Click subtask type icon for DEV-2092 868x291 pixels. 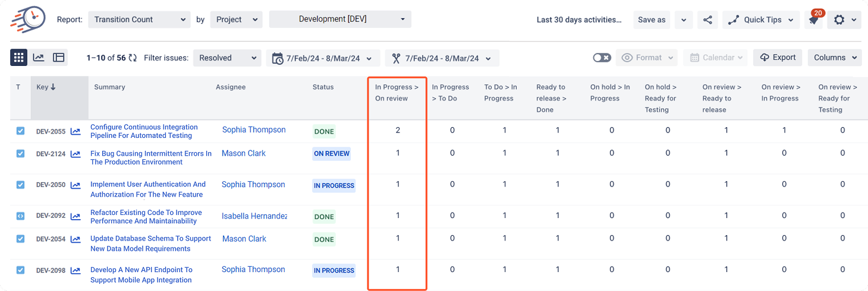pyautogui.click(x=20, y=216)
